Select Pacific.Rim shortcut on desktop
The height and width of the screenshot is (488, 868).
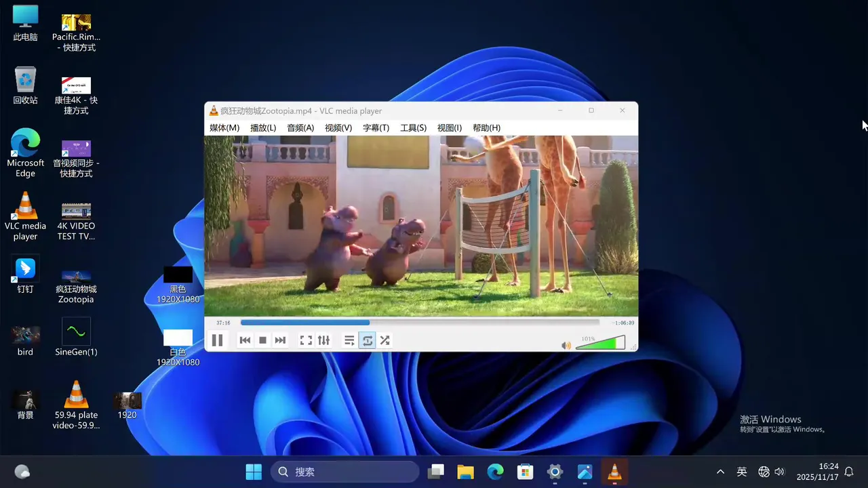click(76, 33)
